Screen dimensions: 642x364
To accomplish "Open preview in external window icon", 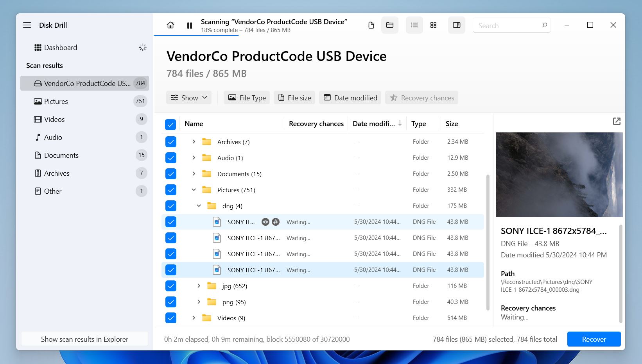I will [617, 121].
